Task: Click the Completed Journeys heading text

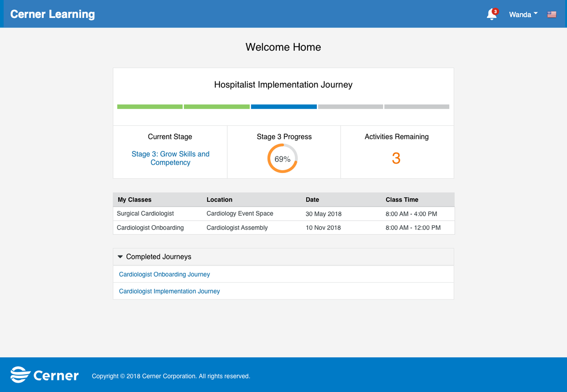Action: pos(159,257)
